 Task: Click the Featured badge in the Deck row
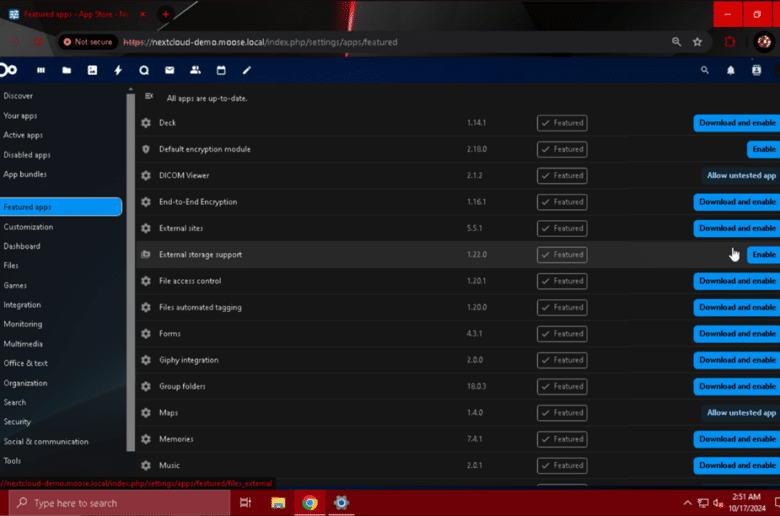coord(562,123)
